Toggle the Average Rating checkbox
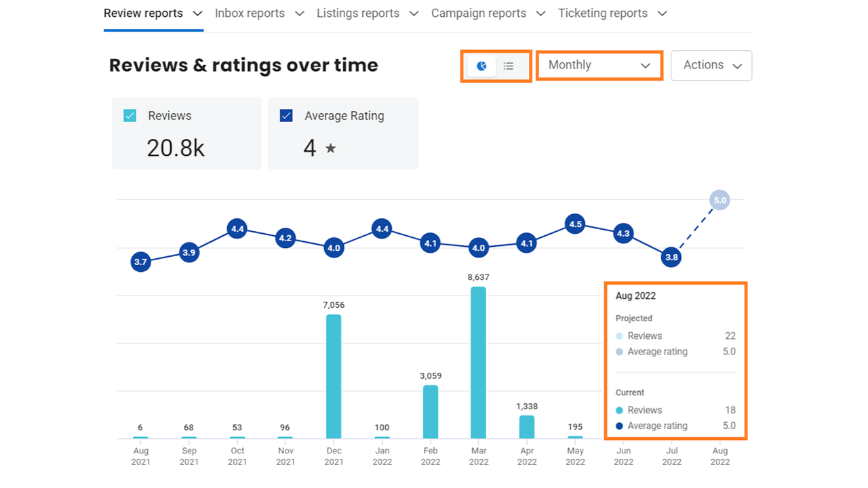The width and height of the screenshot is (868, 488). pyautogui.click(x=286, y=116)
